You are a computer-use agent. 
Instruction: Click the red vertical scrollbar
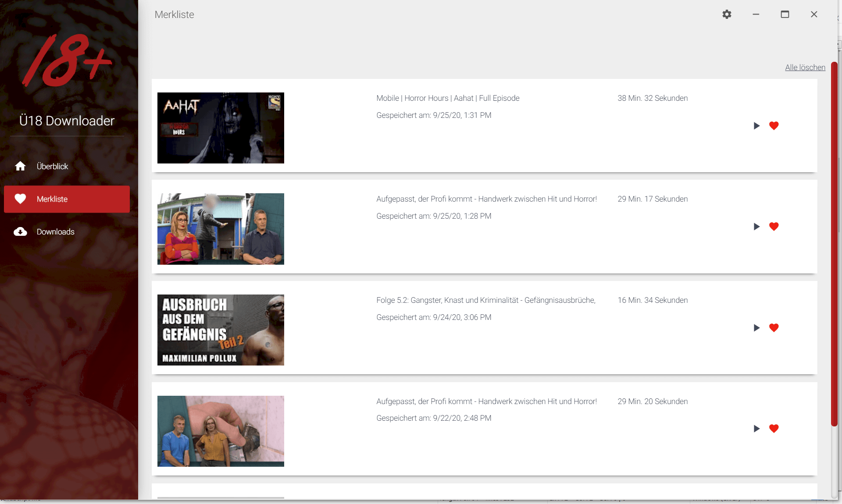[834, 244]
